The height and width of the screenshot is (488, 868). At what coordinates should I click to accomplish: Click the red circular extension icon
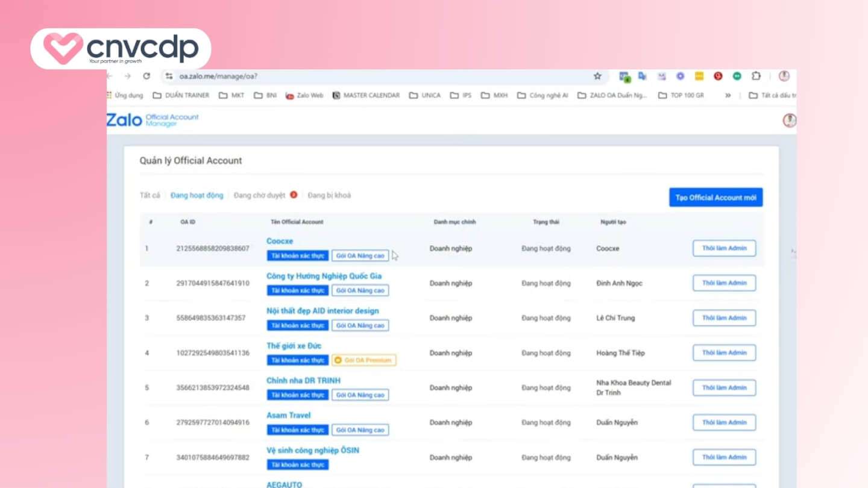pyautogui.click(x=718, y=76)
